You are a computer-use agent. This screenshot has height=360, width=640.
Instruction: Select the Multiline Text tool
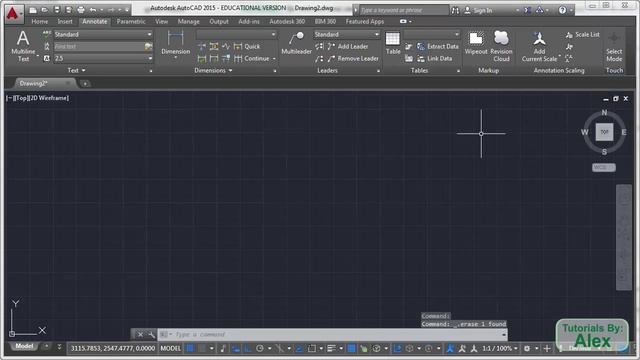(x=23, y=46)
